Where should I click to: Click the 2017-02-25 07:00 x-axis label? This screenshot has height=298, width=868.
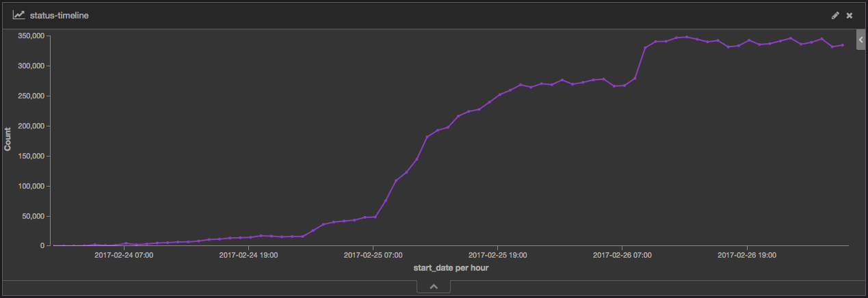click(x=373, y=255)
